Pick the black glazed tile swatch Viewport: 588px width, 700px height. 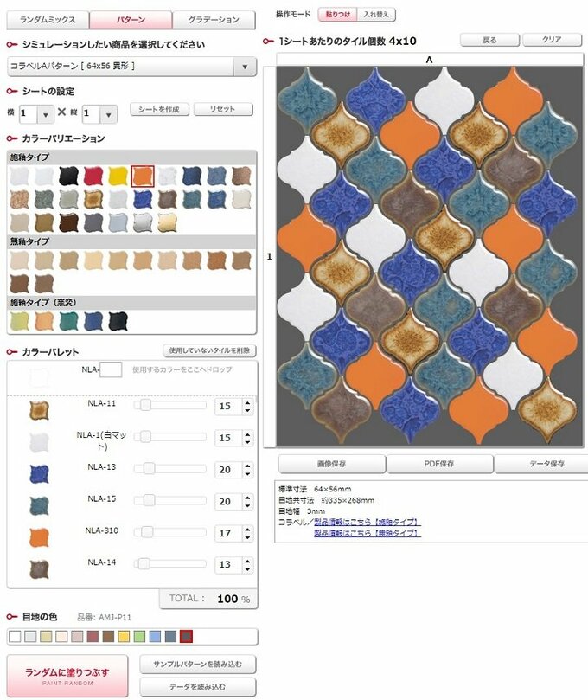pyautogui.click(x=68, y=176)
